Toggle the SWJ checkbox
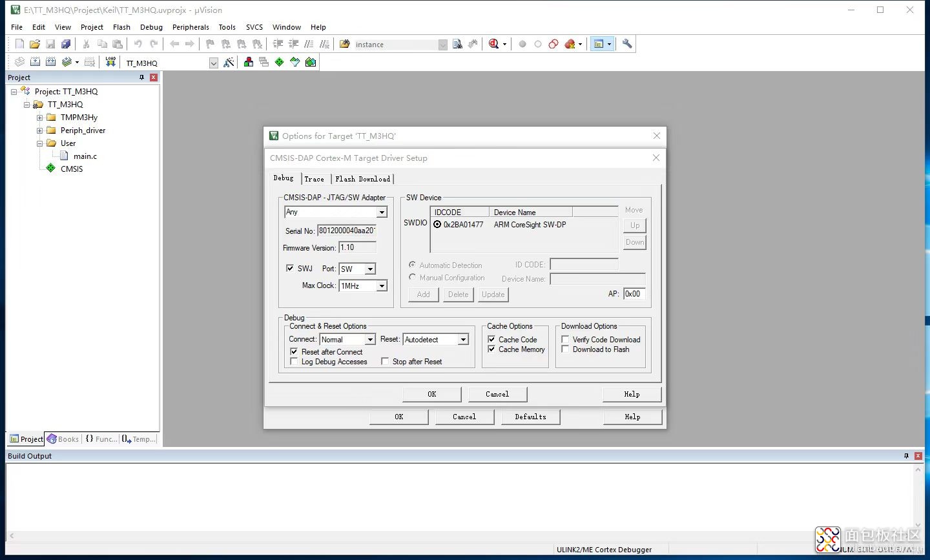The width and height of the screenshot is (930, 560). pyautogui.click(x=290, y=268)
